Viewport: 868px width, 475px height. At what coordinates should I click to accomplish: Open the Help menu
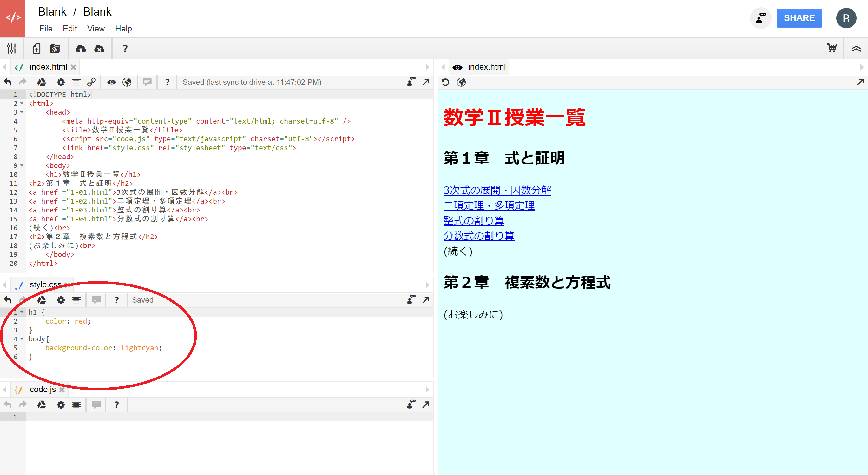pos(123,29)
